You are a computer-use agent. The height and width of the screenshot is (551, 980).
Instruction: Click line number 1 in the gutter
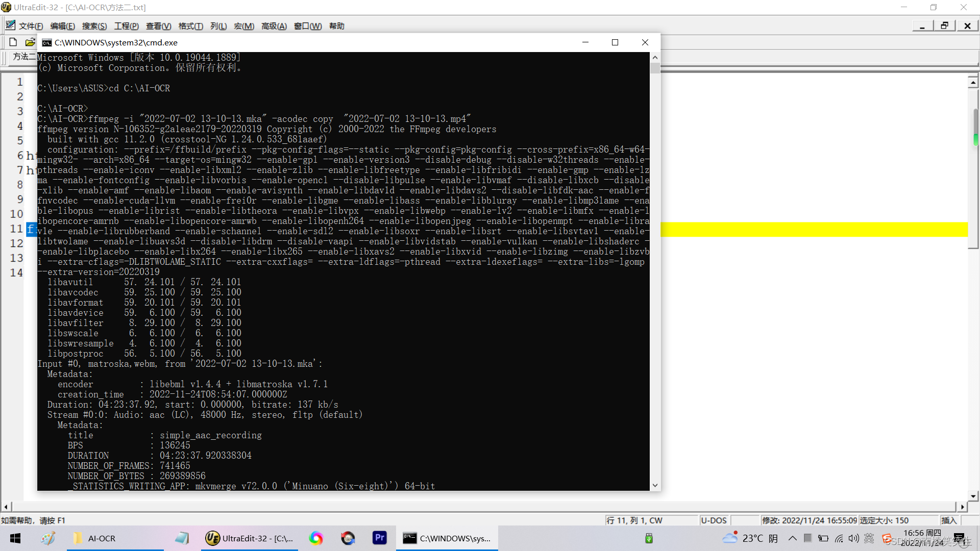click(x=20, y=82)
